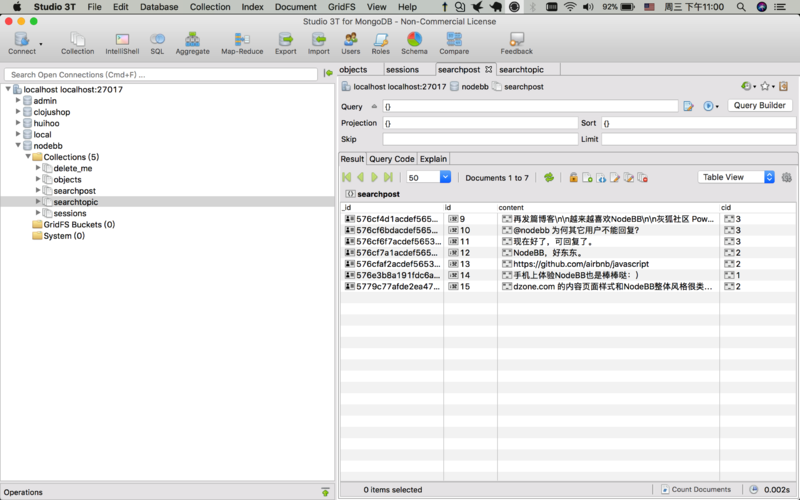800x500 pixels.
Task: Click the Aggregate toolbar icon
Action: pyautogui.click(x=192, y=43)
